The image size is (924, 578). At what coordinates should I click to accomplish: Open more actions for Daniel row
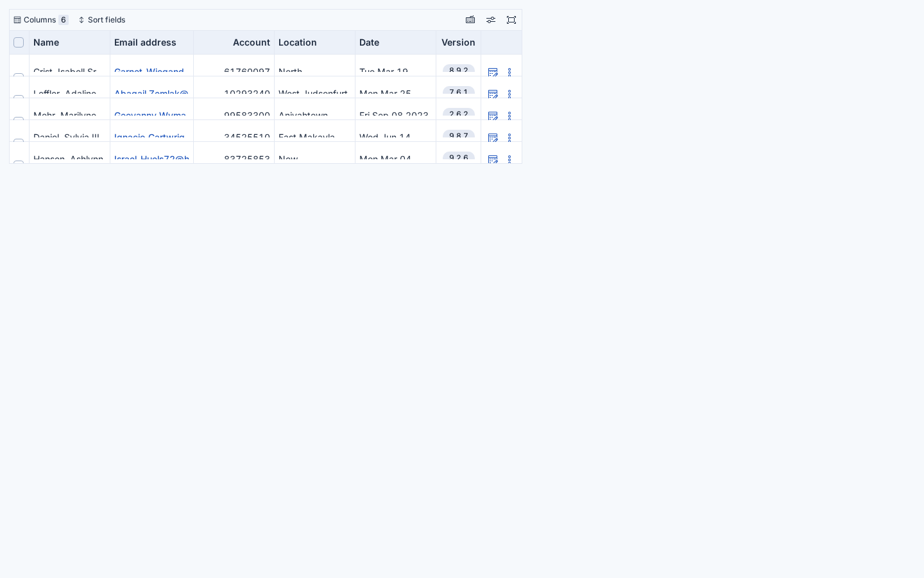[x=509, y=137]
